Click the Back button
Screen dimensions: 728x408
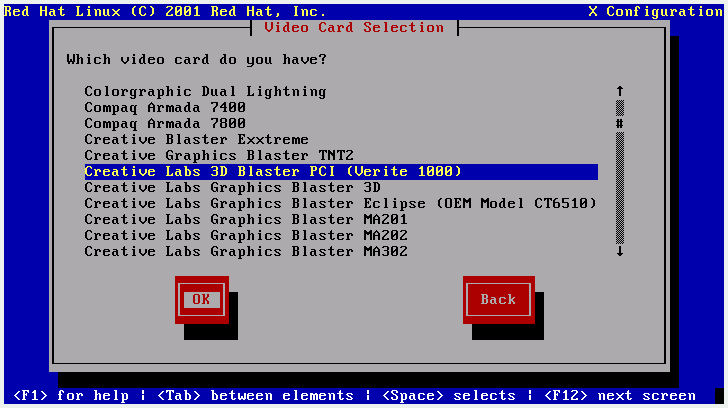coord(498,300)
